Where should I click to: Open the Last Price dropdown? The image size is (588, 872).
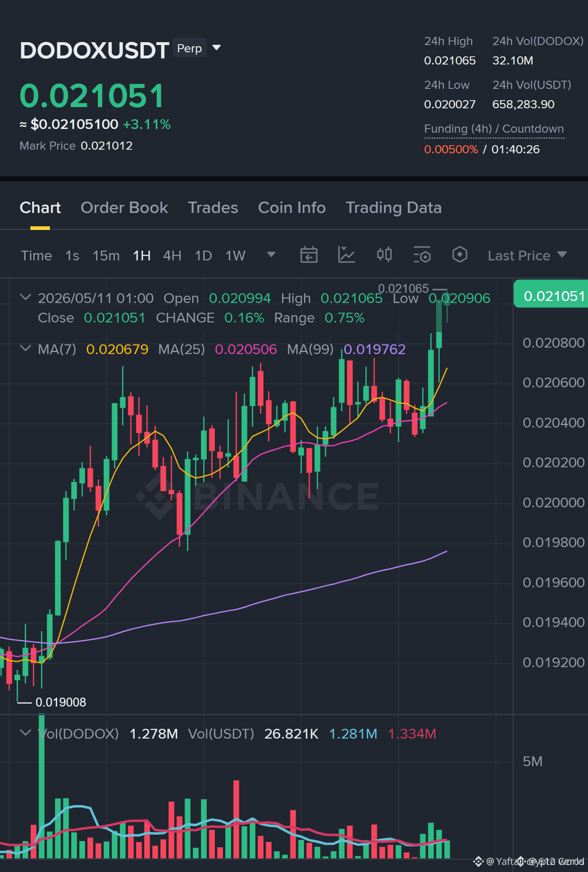(x=527, y=256)
